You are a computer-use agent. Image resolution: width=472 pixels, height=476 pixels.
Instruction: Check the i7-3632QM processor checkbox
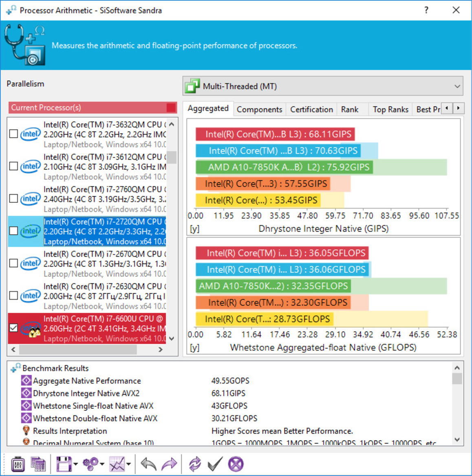[x=13, y=134]
